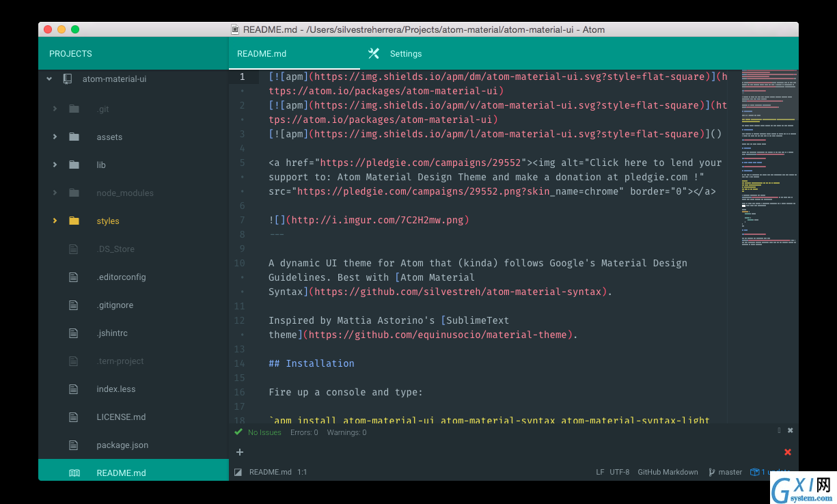The height and width of the screenshot is (504, 837).
Task: Change the GitHub Markdown grammar selector
Action: pyautogui.click(x=668, y=472)
